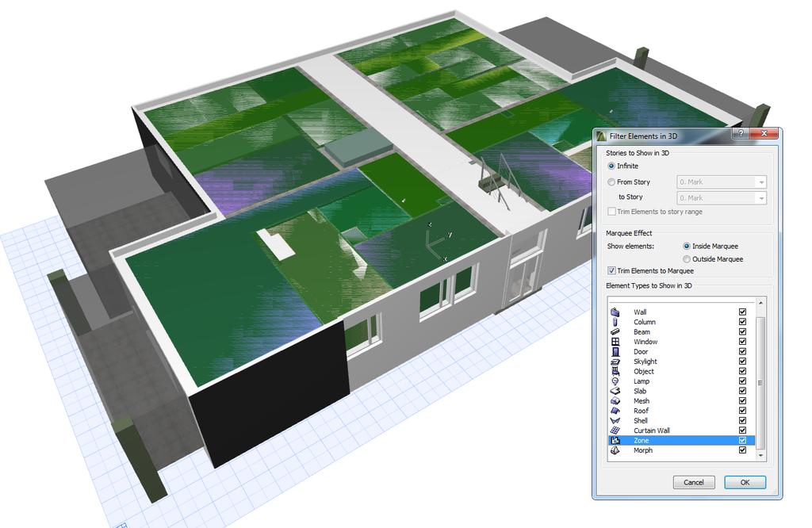Uncheck the Beam visibility checkbox
This screenshot has height=528, width=812.
tap(742, 332)
